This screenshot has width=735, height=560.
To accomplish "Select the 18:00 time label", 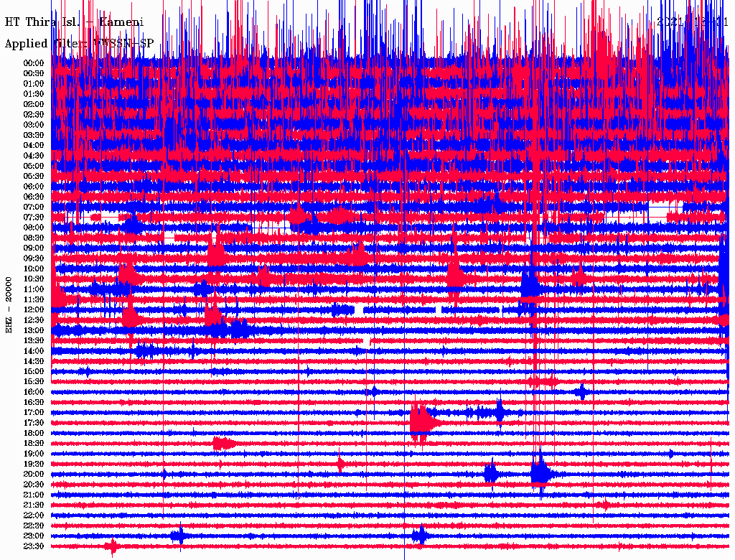I will pyautogui.click(x=34, y=434).
